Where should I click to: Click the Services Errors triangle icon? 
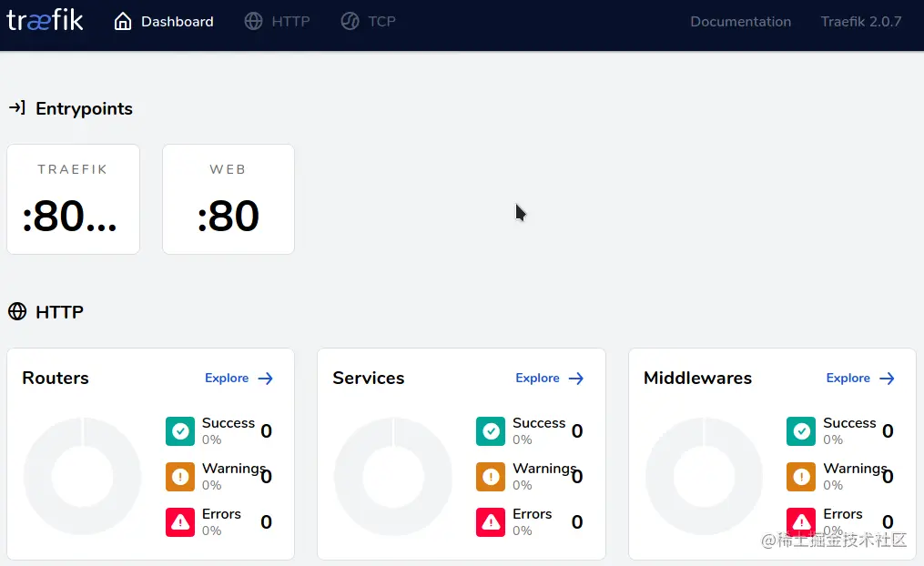click(491, 521)
